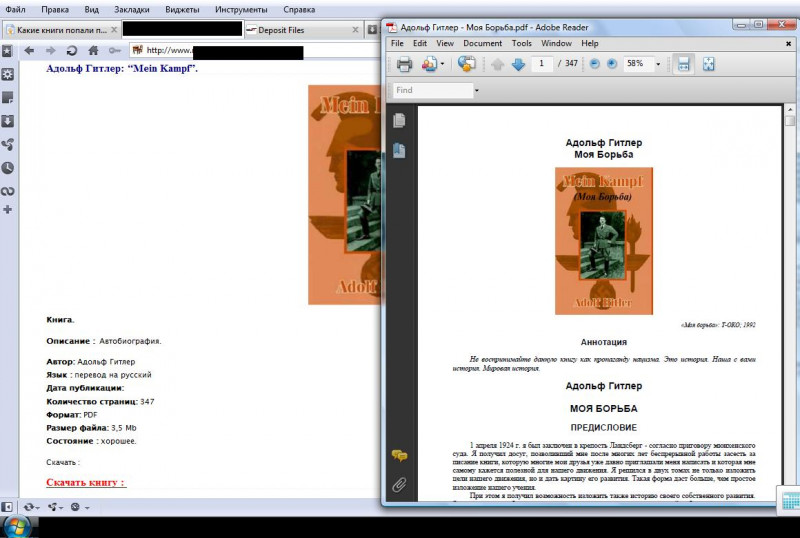This screenshot has width=800, height=538.
Task: Open the Вид menu in the browser
Action: (91, 9)
